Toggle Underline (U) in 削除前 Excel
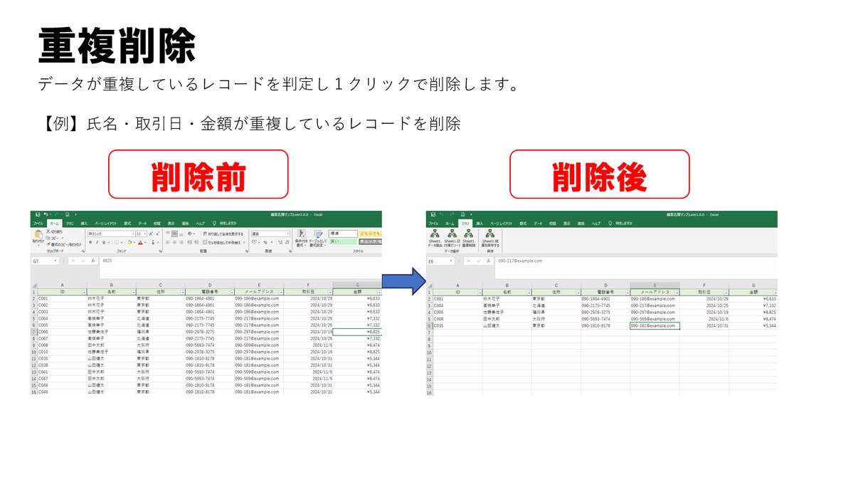 pyautogui.click(x=103, y=242)
